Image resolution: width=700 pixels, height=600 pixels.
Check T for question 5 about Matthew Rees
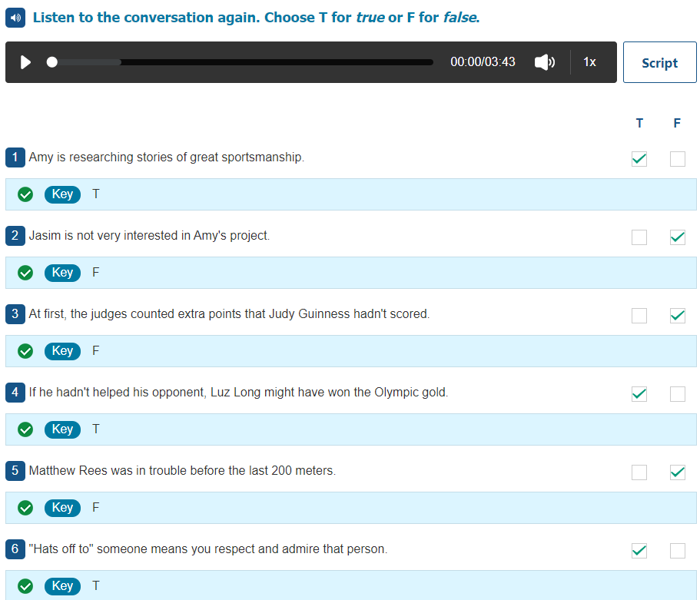point(639,472)
